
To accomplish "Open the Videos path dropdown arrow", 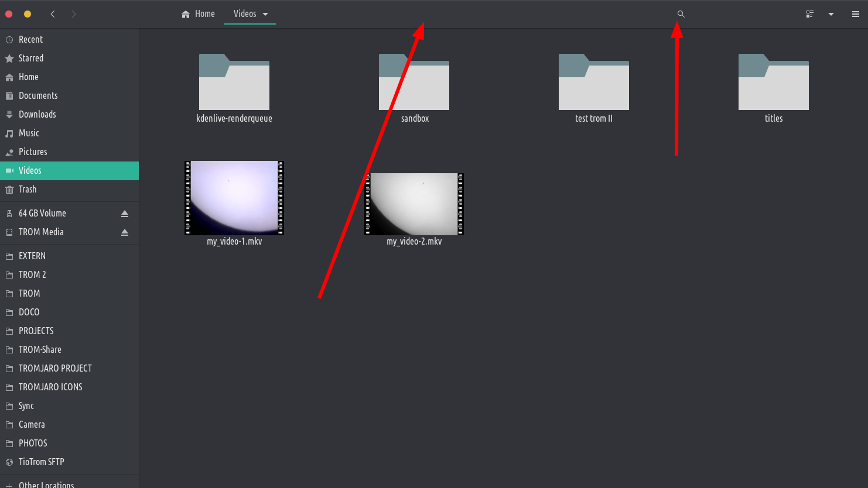I will [265, 13].
